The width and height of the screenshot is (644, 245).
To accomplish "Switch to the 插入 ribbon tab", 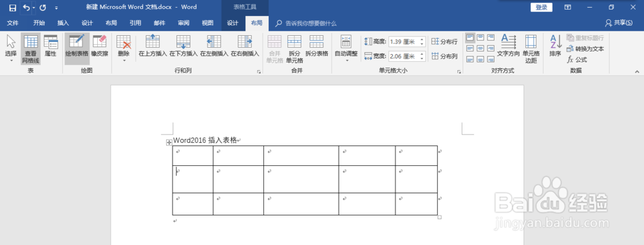I will (x=63, y=23).
